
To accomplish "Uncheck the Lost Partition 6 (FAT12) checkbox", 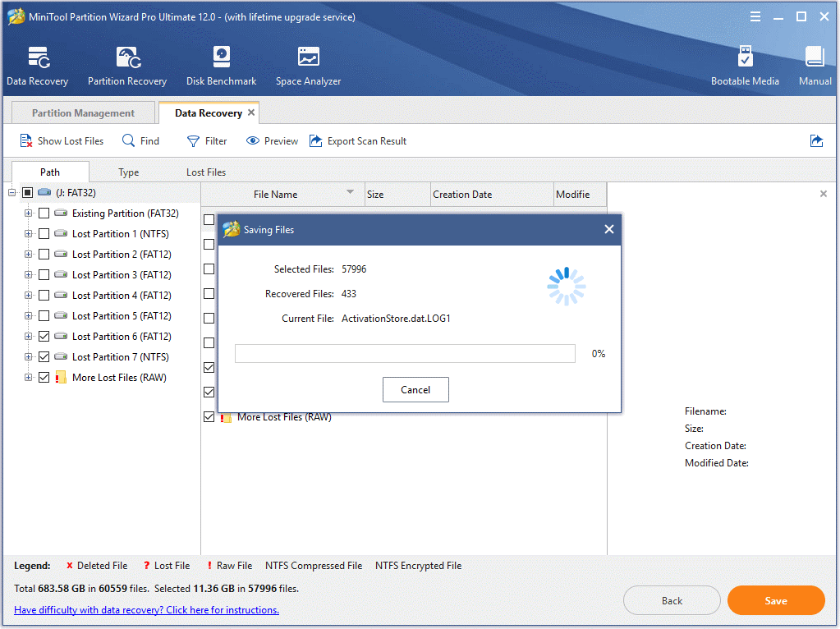I will click(x=44, y=337).
